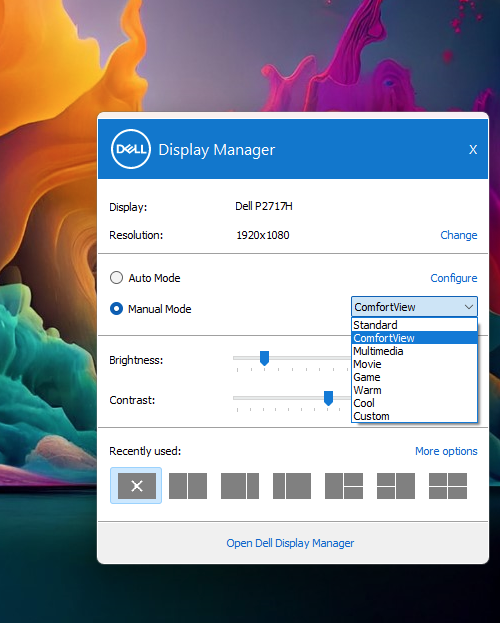Screen dimensions: 500x623
Task: Open Configure for Auto Mode
Action: click(454, 278)
